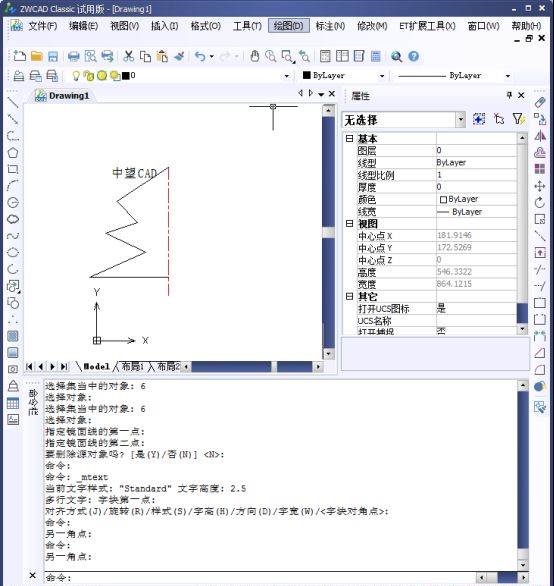Click the 打开UCS图标 value 是
This screenshot has width=554, height=586.
point(476,309)
